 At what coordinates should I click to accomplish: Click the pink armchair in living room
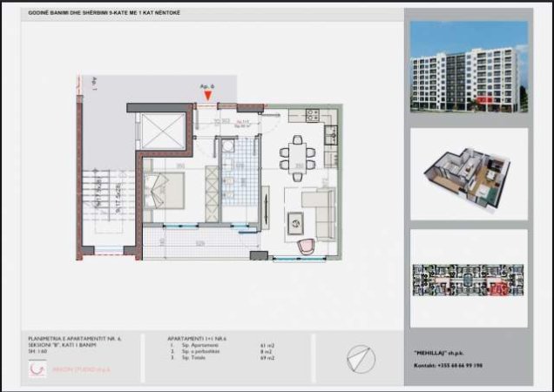(x=306, y=247)
